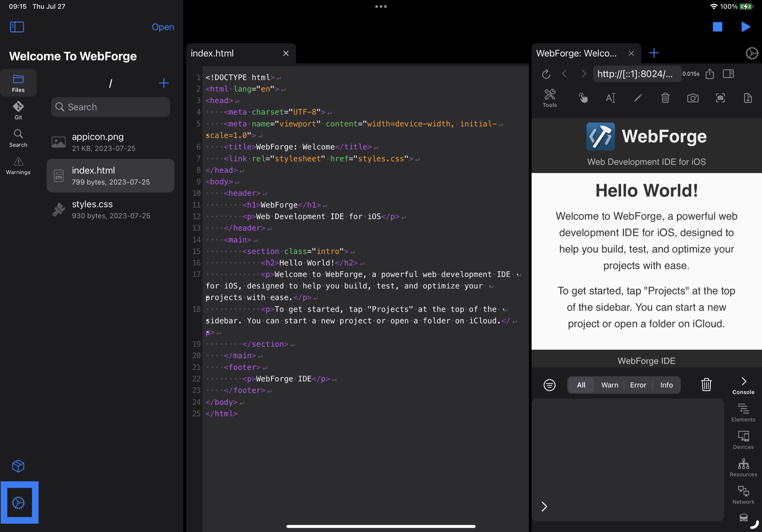Open settings gear in sidebar bottom
The width and height of the screenshot is (762, 532).
click(19, 502)
